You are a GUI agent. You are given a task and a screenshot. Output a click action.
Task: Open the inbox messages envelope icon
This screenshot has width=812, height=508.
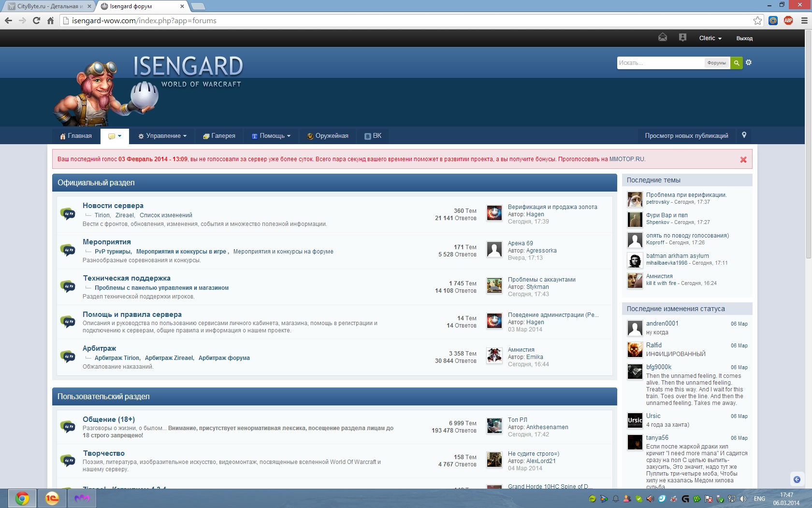coord(663,38)
